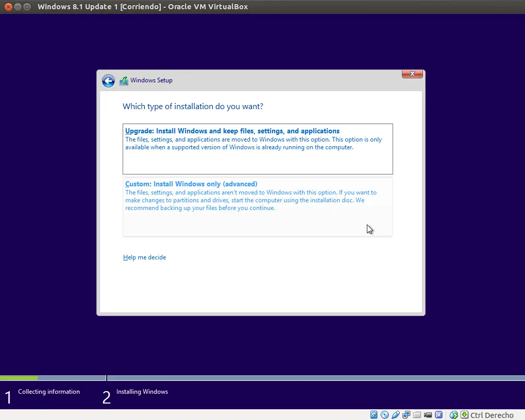Go back using the blue arrow button

(x=108, y=81)
